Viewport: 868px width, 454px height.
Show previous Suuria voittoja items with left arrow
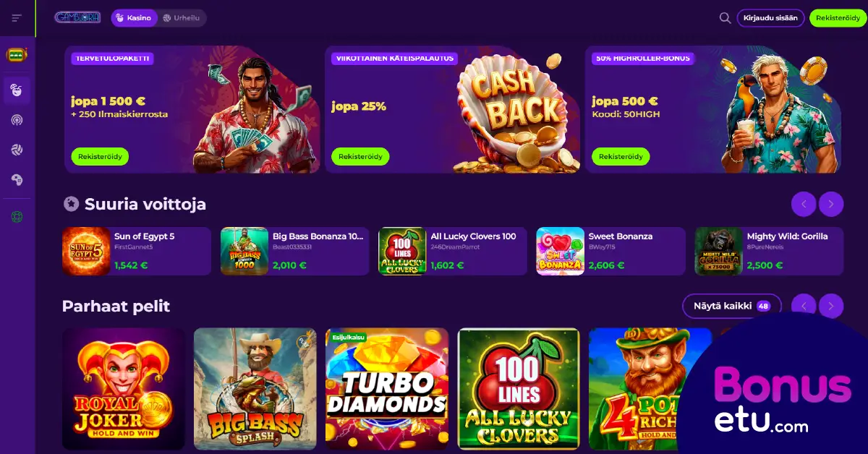click(804, 205)
